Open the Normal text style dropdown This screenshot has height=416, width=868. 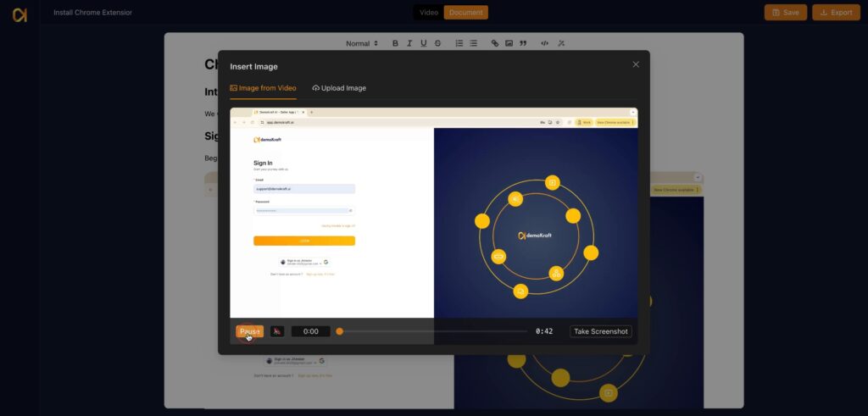click(x=362, y=43)
